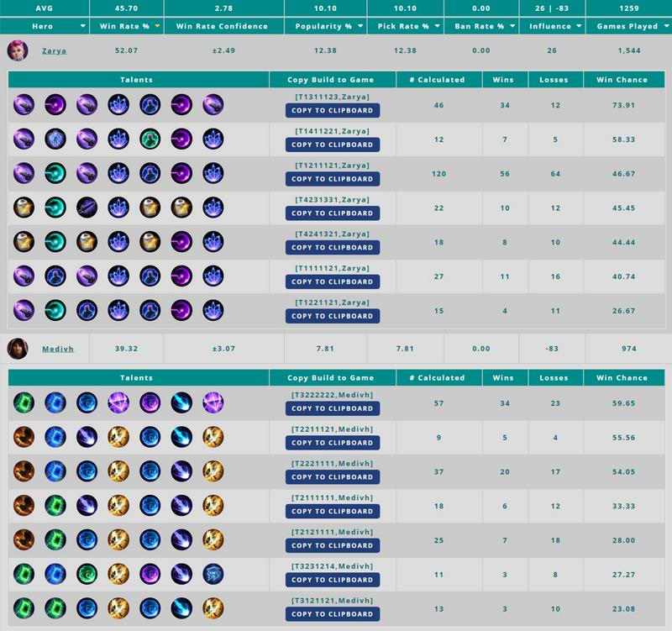Click the build code text [T1311123,Zarya]

tap(332, 97)
